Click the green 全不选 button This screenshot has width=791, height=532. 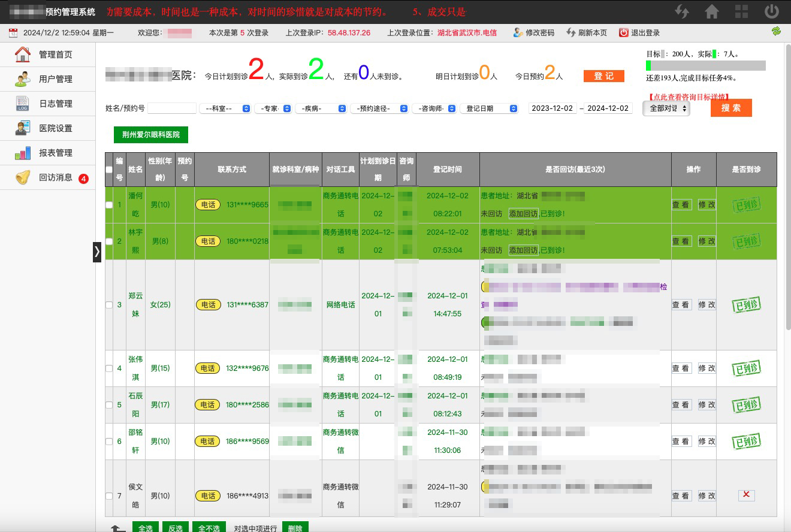click(209, 528)
